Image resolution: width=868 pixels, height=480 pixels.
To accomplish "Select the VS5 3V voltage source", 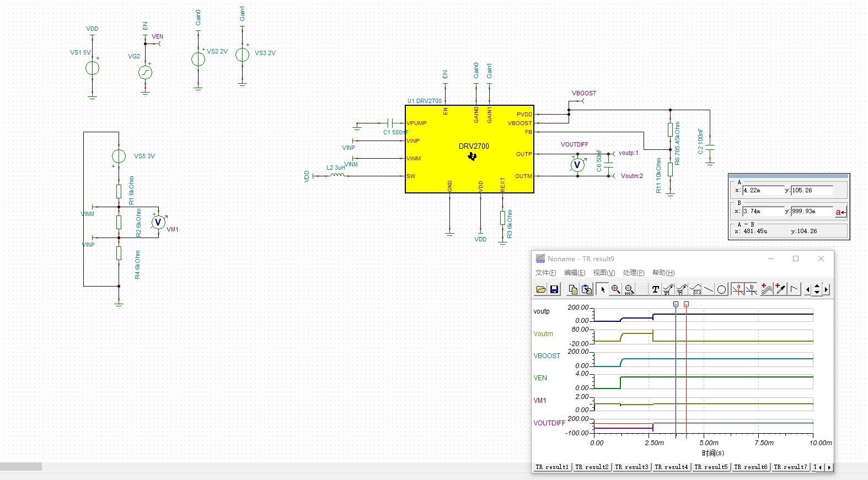I will 119,156.
